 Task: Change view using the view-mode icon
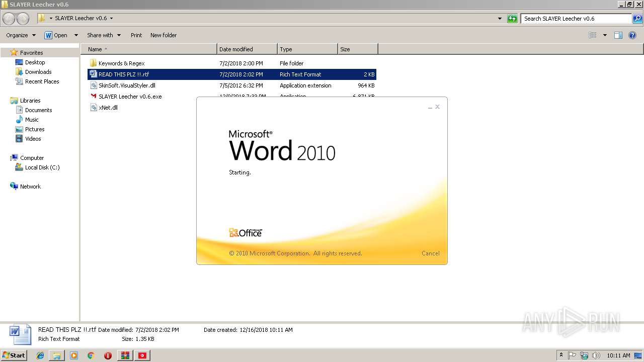click(593, 35)
